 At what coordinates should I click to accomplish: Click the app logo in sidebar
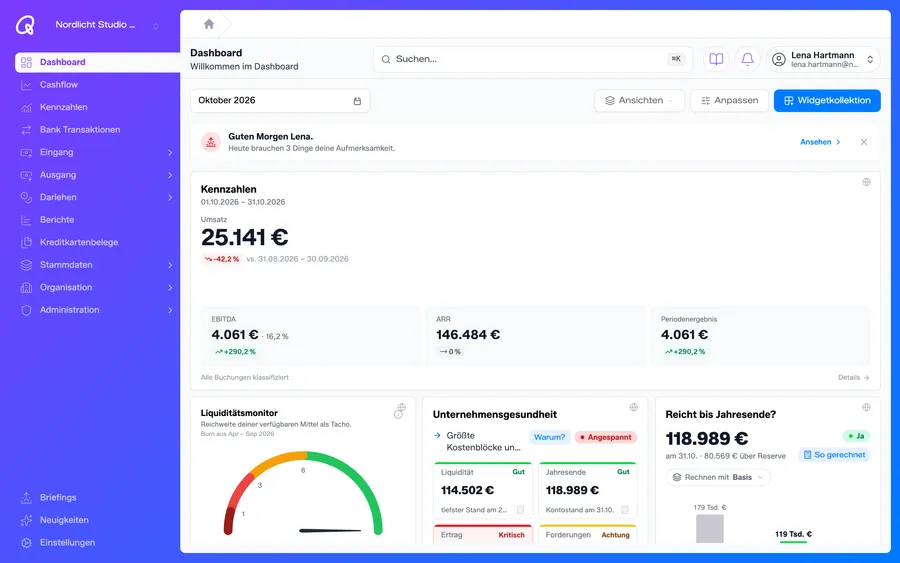pos(25,25)
